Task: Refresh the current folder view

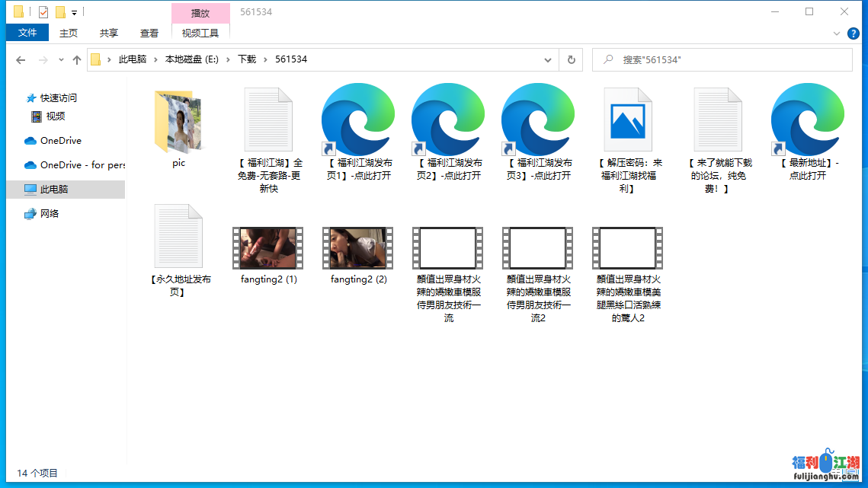Action: [571, 59]
